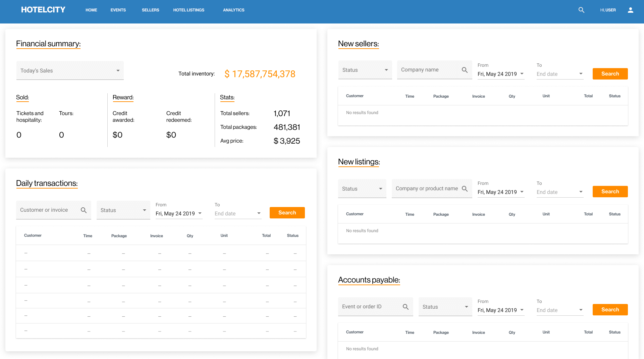Open End date picker in New listings
This screenshot has width=644, height=359.
(559, 192)
